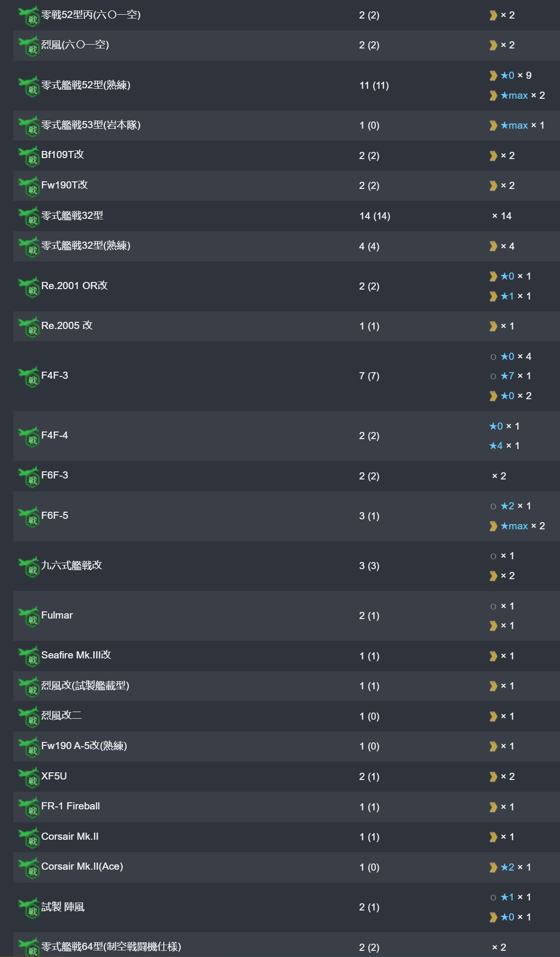Click the fighter icon beside XF5U

pyautogui.click(x=29, y=778)
